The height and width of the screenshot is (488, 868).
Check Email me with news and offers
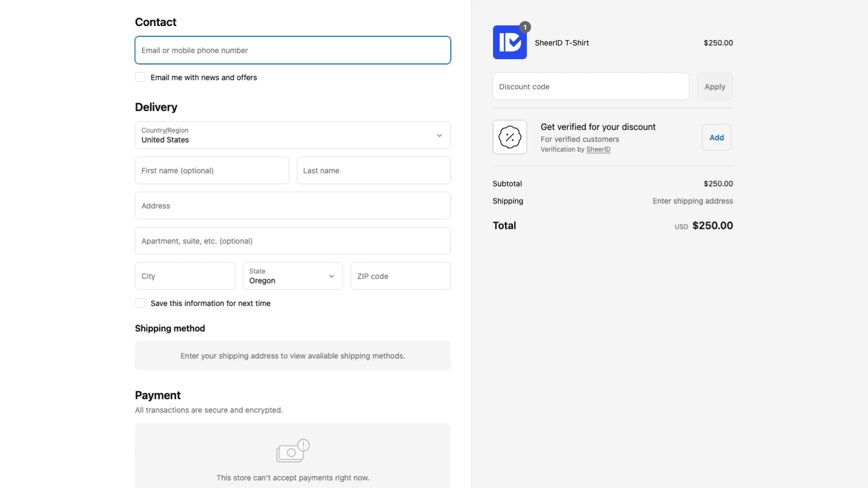[141, 77]
